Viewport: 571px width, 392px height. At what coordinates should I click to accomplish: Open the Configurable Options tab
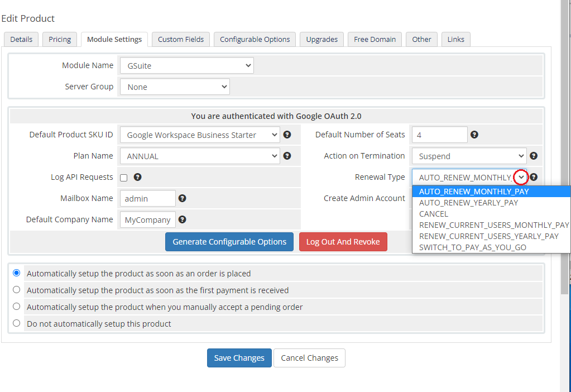(255, 39)
